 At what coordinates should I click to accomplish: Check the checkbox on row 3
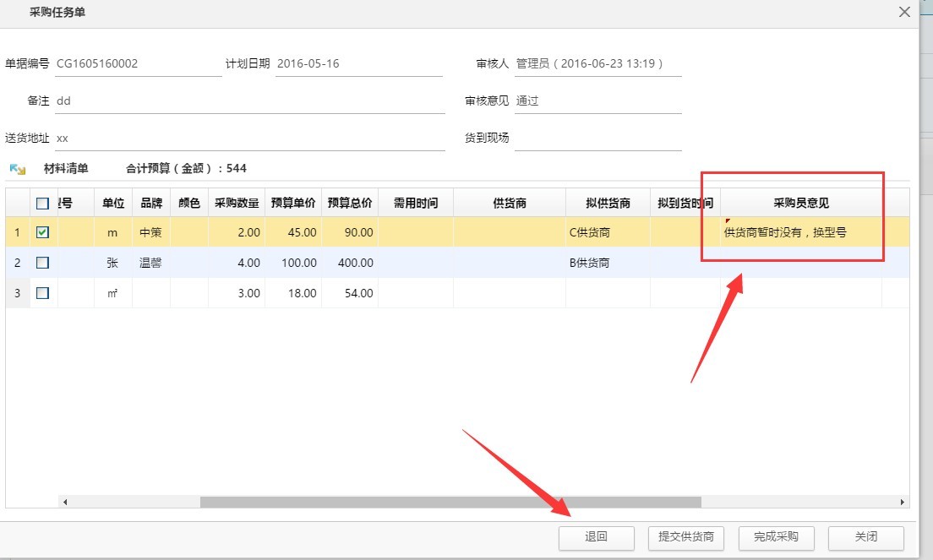[41, 293]
